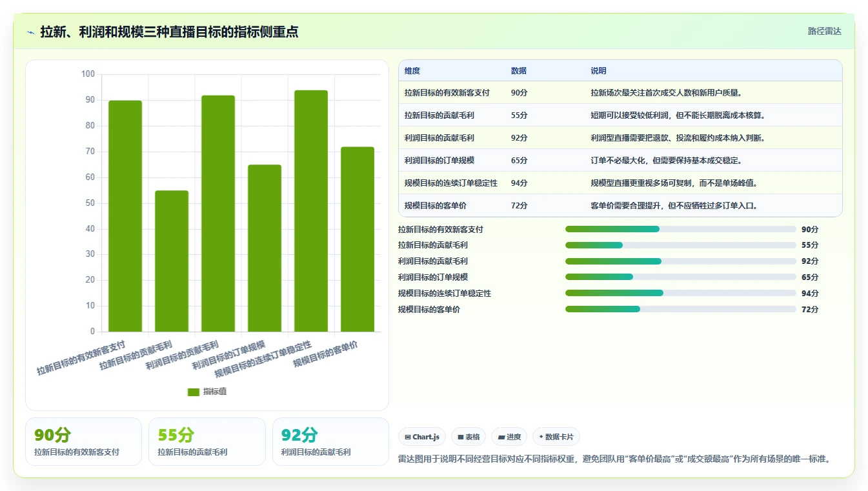Screen dimensions: 868x491
Task: Open the 55分 data card
Action: 207,441
